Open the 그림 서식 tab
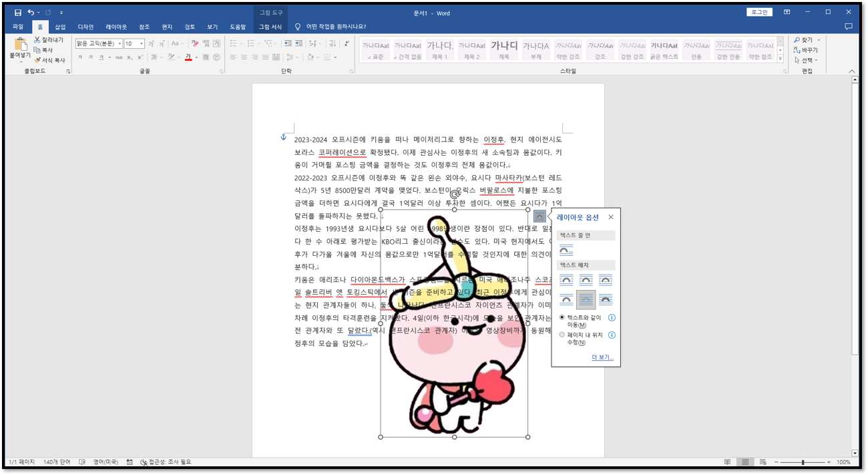 [270, 27]
